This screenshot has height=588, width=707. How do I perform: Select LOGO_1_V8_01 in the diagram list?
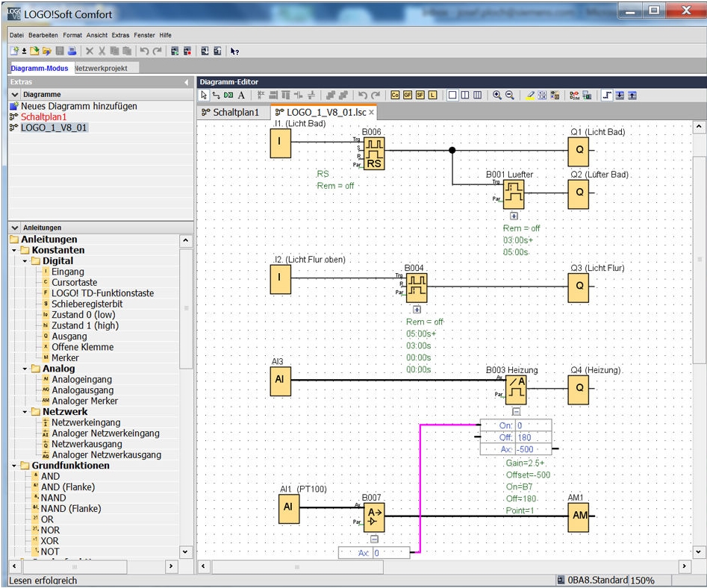click(x=54, y=128)
